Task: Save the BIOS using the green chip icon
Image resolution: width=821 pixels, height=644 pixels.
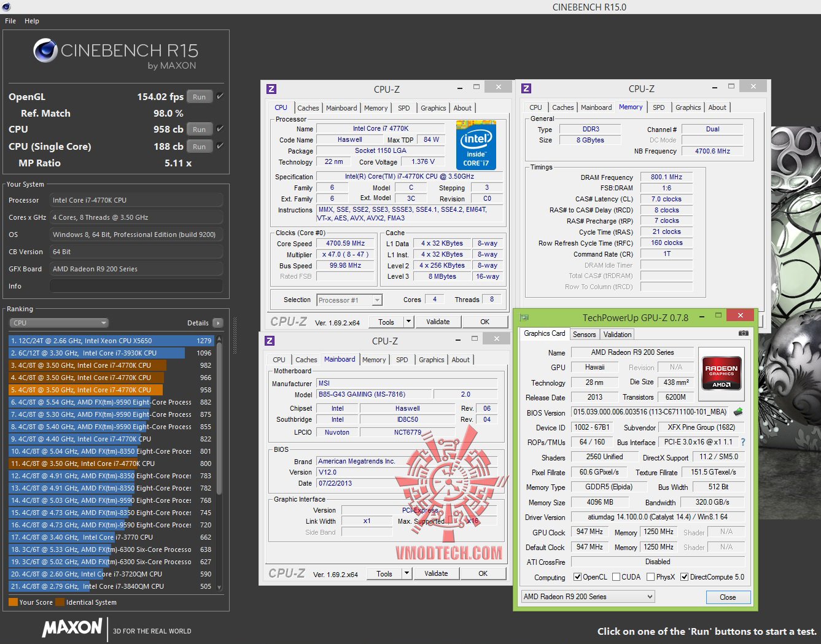Action: [x=738, y=412]
